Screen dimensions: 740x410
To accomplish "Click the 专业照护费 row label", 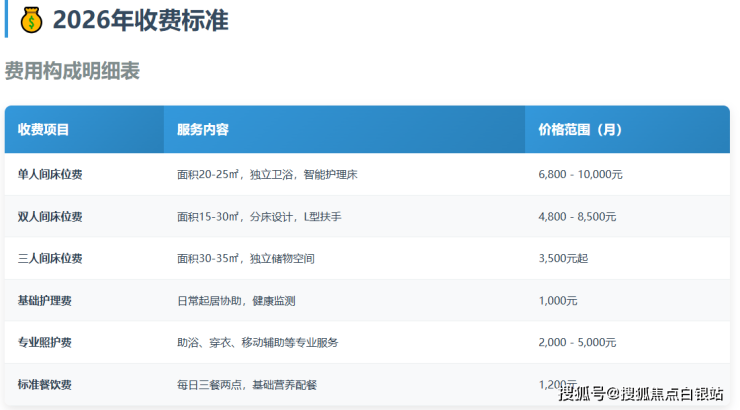I will [x=44, y=342].
